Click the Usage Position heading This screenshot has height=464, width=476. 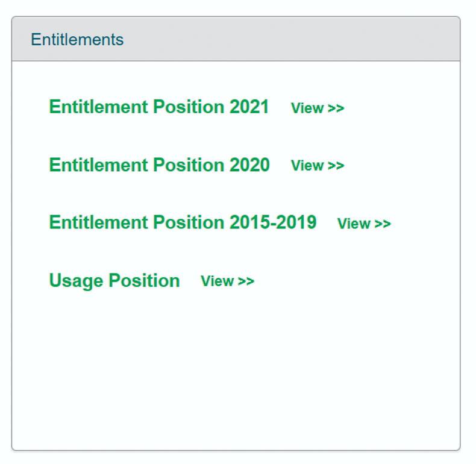(114, 281)
